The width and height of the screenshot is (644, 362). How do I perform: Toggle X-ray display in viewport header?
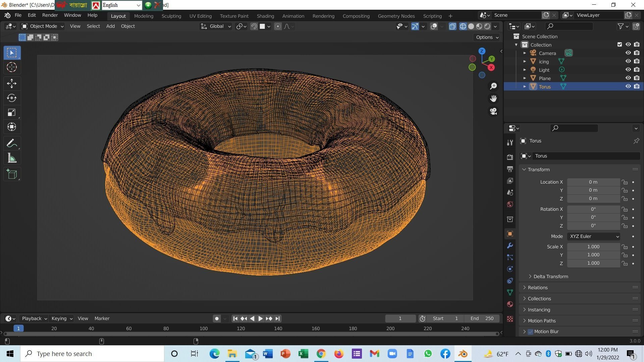click(452, 26)
